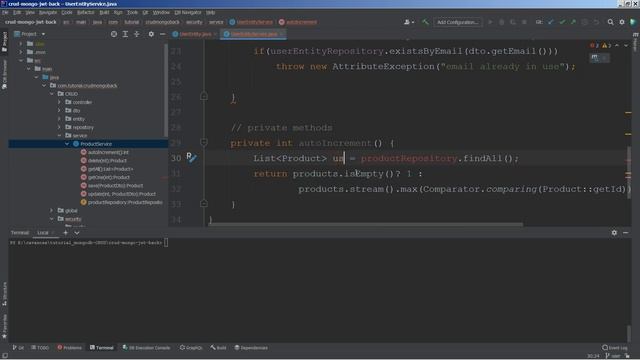Expand the controller package

60,102
